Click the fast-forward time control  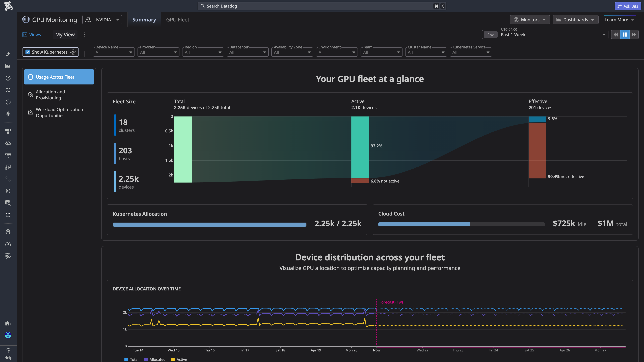pos(634,35)
